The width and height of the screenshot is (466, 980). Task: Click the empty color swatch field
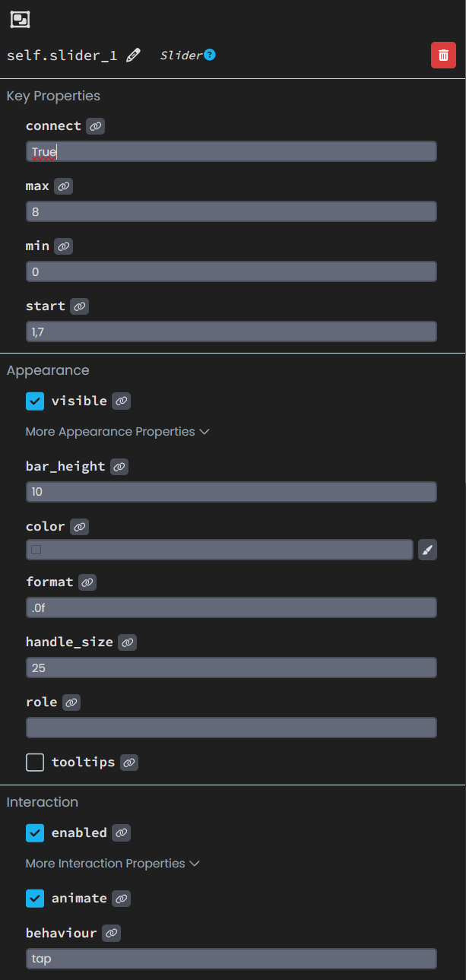coord(220,549)
